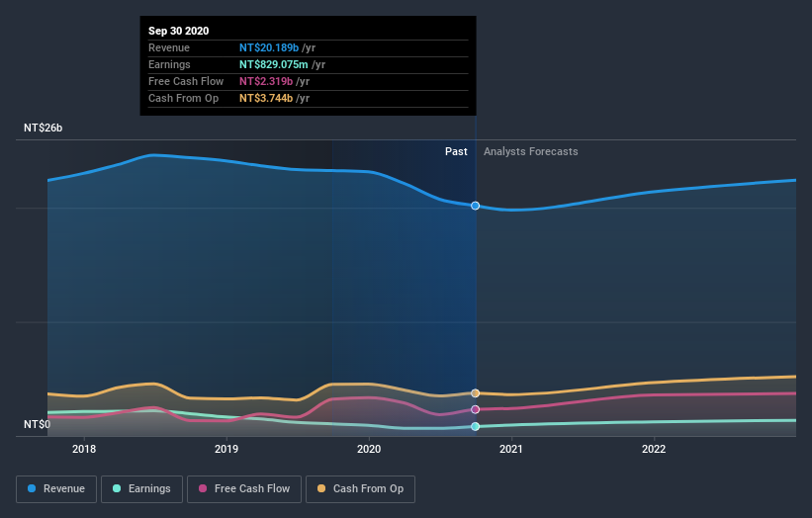This screenshot has height=518, width=812.
Task: Click the Revenue label in the tooltip
Action: pyautogui.click(x=169, y=47)
